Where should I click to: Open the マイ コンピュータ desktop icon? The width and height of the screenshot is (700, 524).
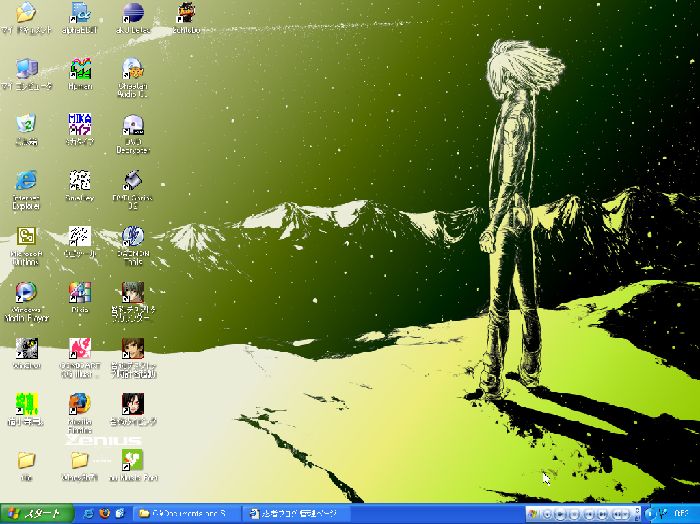point(26,69)
